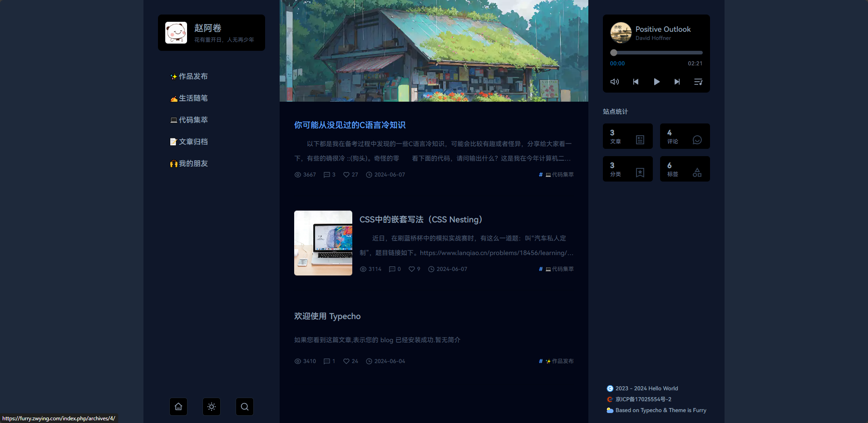Viewport: 868px width, 423px height.
Task: Click the 00:00 elapsed time
Action: point(617,64)
